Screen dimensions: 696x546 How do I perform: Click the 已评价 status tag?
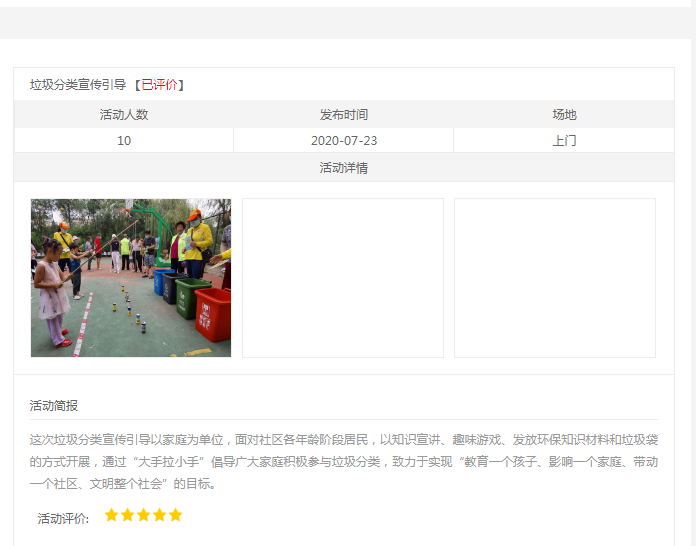tap(160, 85)
